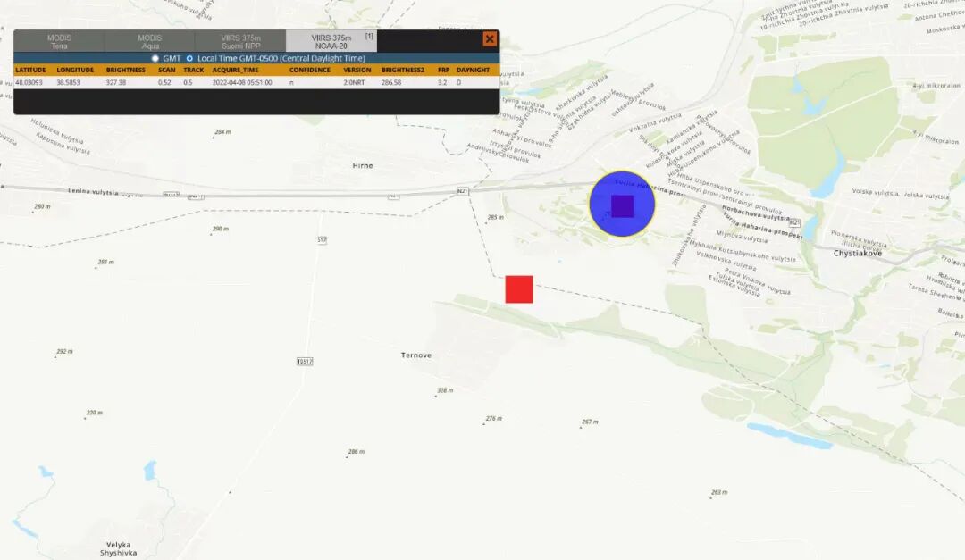Click the purple square inside blue circle
Viewport: 965px width, 560px height.
(622, 206)
